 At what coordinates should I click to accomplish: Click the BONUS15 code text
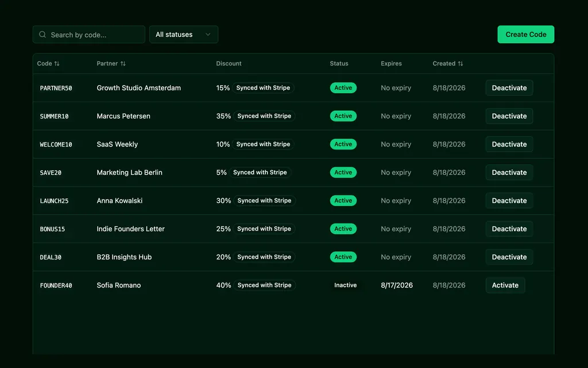[52, 229]
